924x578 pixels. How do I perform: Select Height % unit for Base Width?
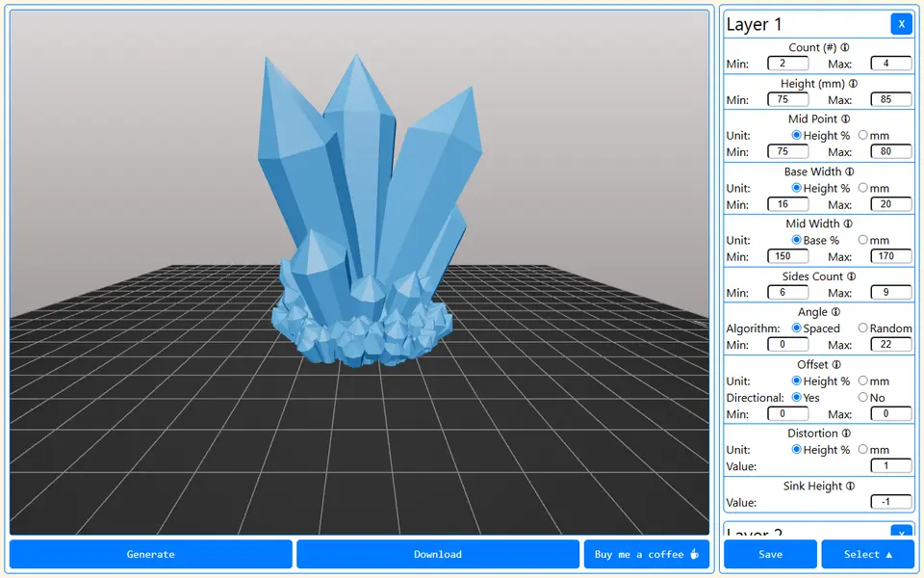[x=796, y=188]
